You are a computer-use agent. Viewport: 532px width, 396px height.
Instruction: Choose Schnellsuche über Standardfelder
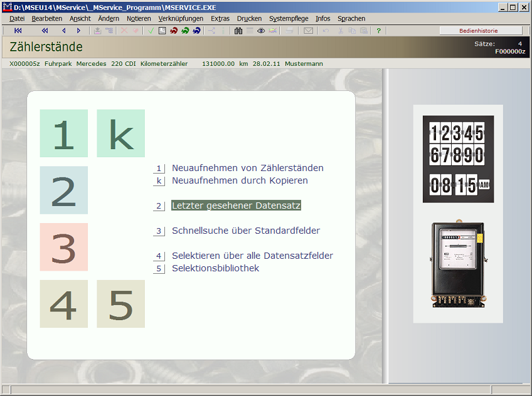[245, 231]
